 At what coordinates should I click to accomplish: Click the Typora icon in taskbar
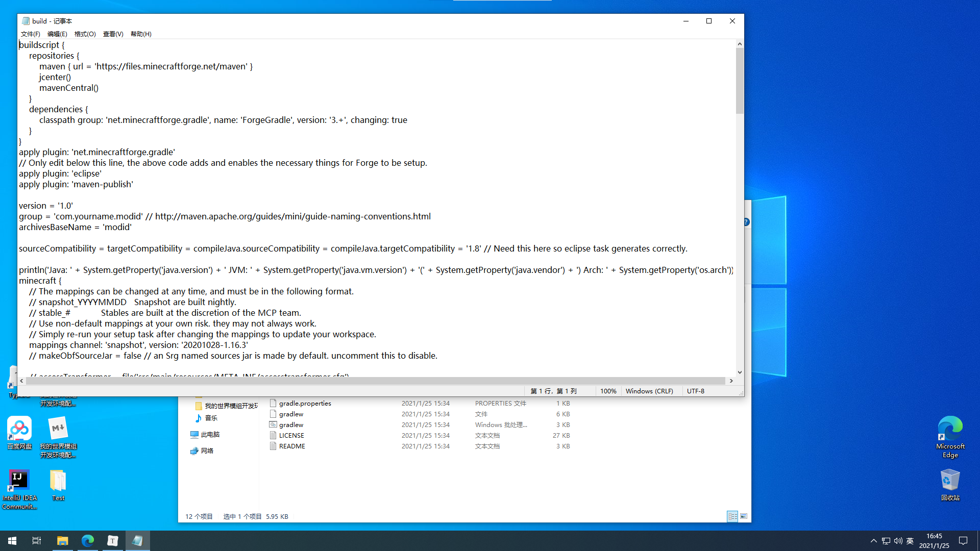click(112, 540)
